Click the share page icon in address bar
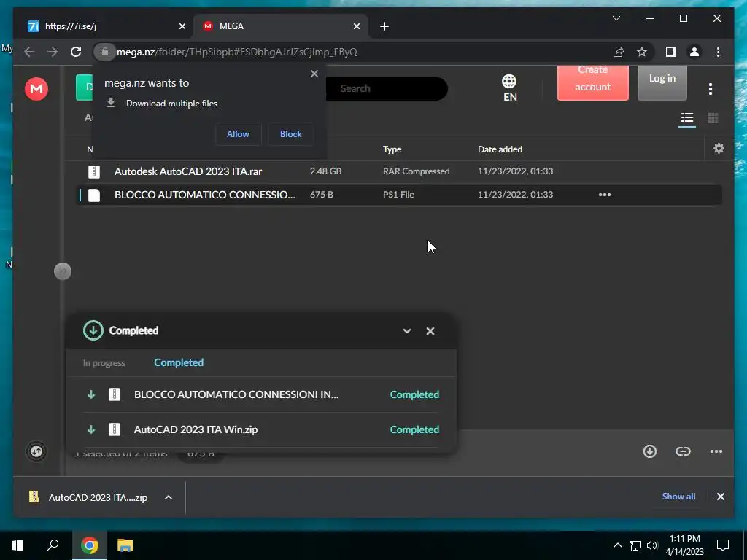 619,52
